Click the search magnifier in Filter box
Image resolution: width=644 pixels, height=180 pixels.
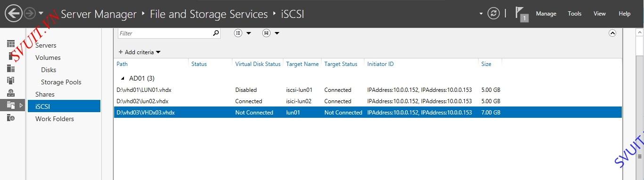tap(216, 33)
